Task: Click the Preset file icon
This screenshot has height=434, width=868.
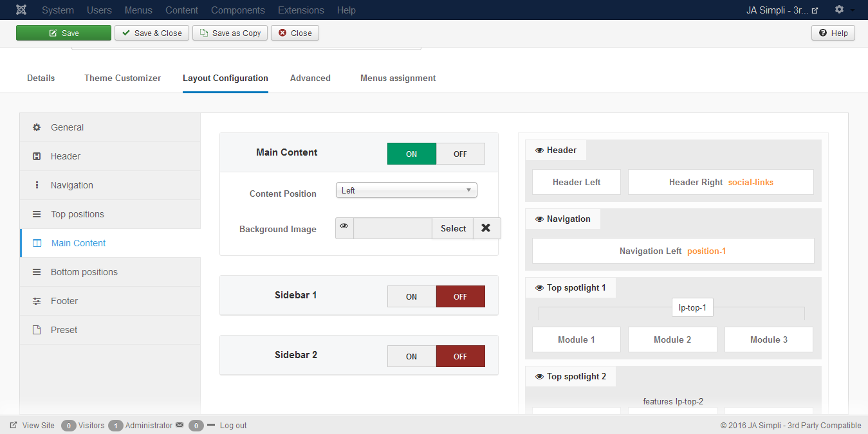Action: 37,330
